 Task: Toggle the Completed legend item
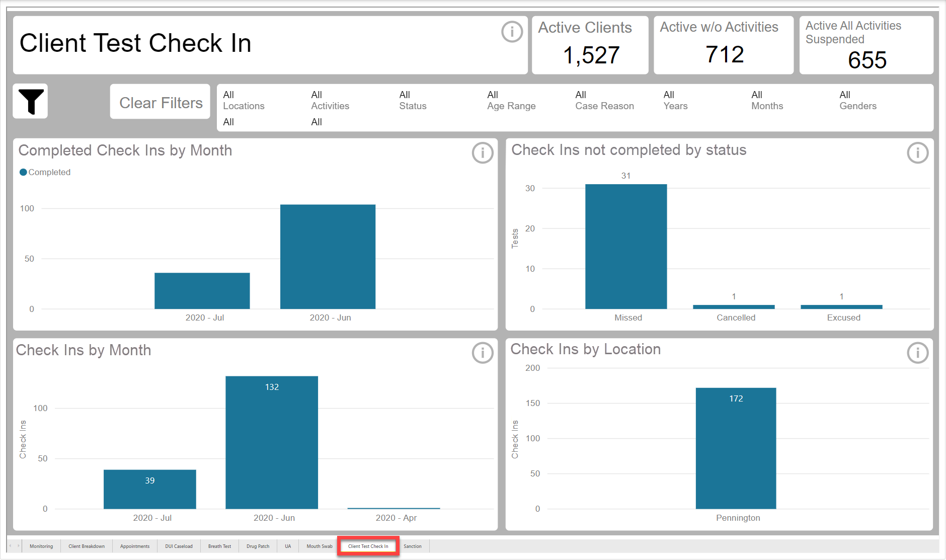point(45,172)
